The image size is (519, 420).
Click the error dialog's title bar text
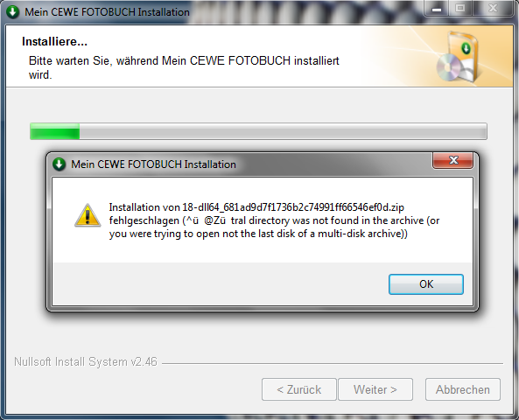point(153,164)
